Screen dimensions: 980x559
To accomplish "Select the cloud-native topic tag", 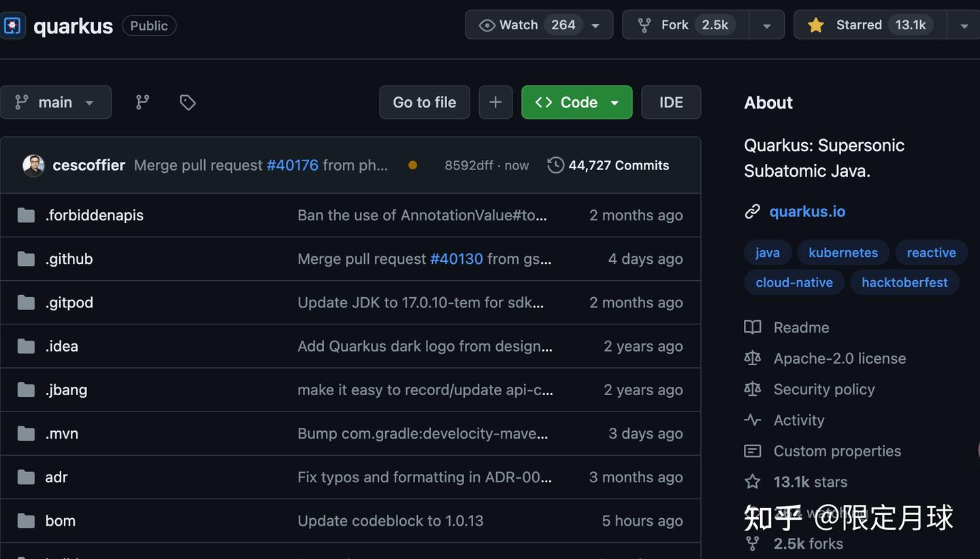I will point(794,282).
